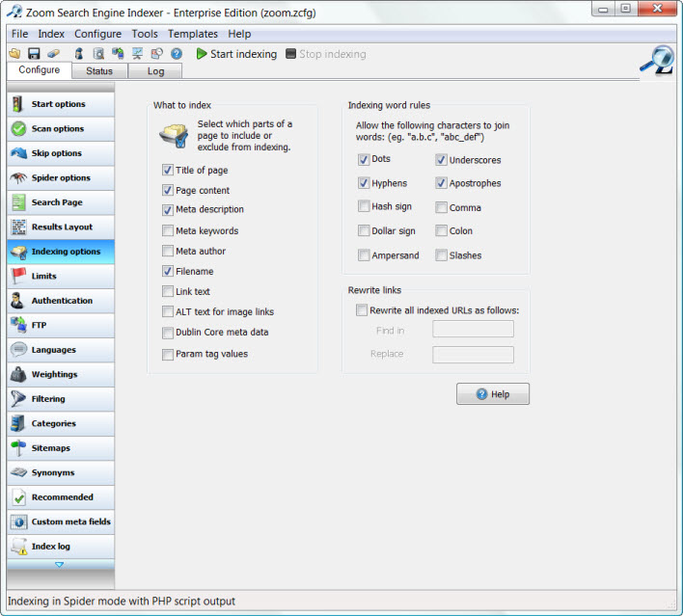
Task: Open the Tools menu
Action: point(145,34)
